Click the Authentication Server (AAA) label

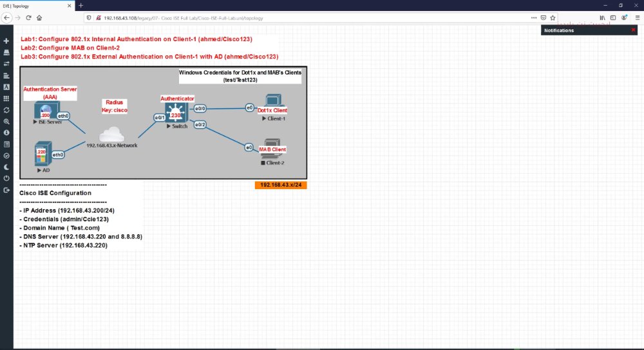[50, 93]
